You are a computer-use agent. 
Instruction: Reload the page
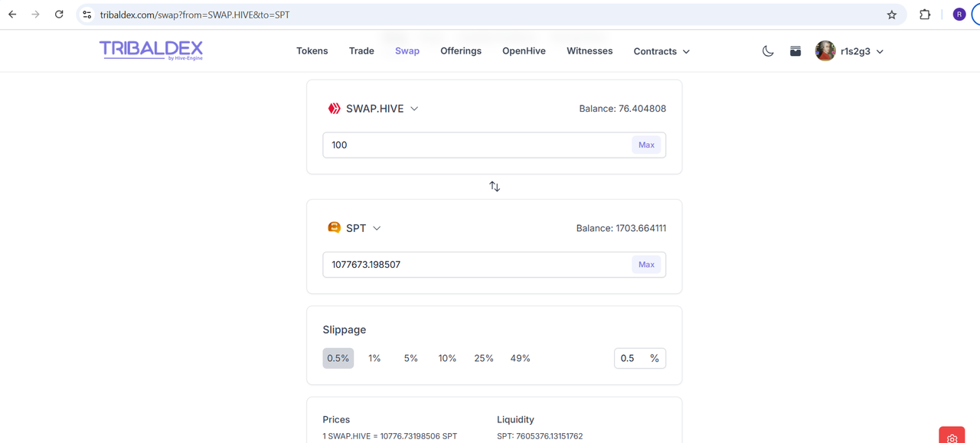(x=59, y=15)
